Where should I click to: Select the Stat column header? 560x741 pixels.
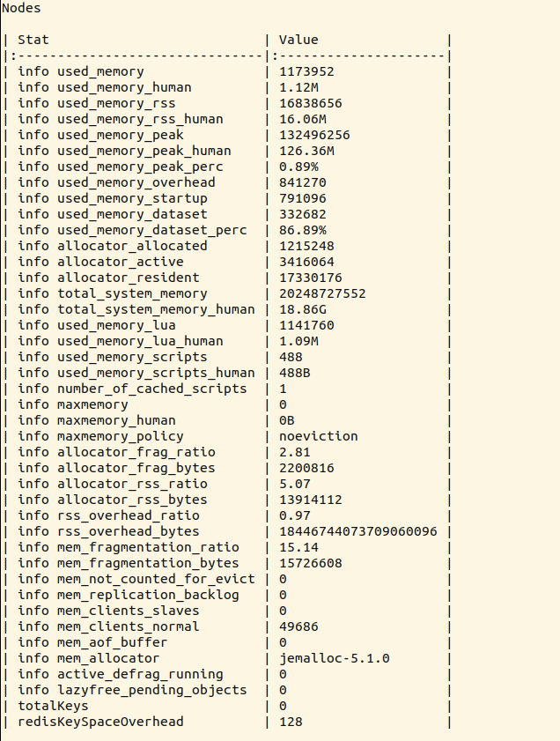33,40
